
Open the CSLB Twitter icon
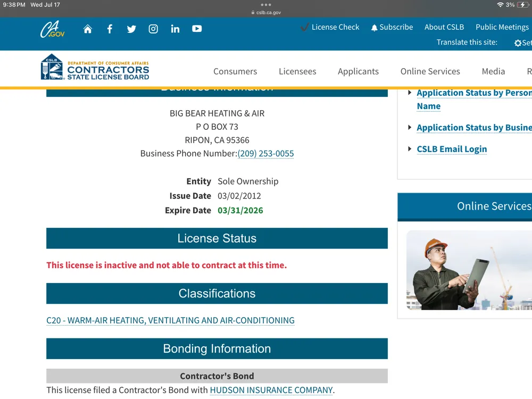tap(131, 29)
